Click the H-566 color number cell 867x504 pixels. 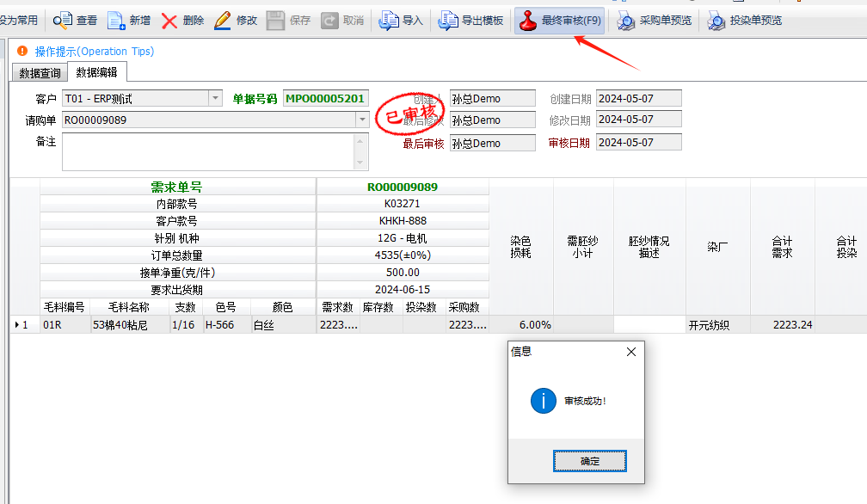click(227, 325)
